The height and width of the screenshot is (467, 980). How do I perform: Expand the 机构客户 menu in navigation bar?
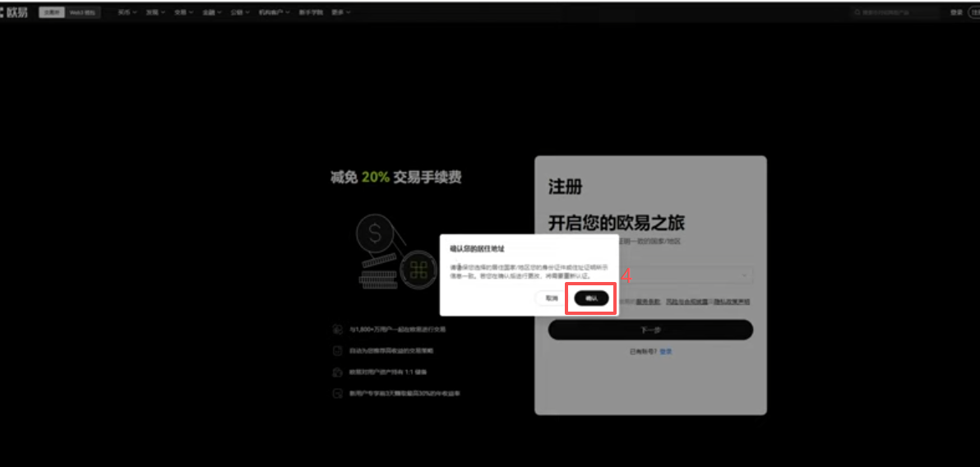coord(274,12)
